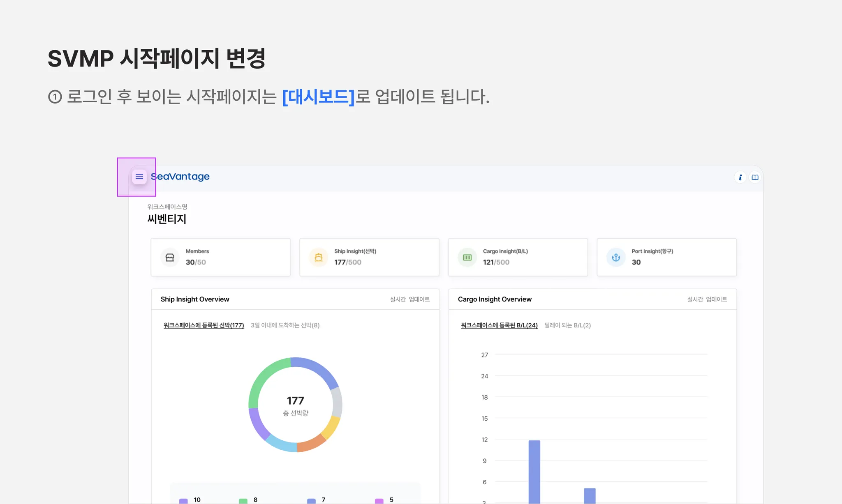Click the Port Insight anchor icon
This screenshot has width=842, height=504.
coord(616,258)
